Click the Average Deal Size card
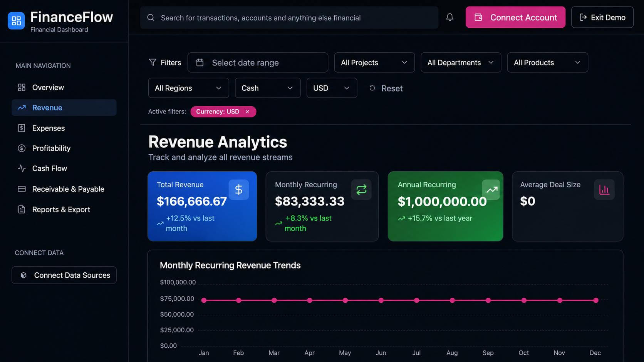The width and height of the screenshot is (644, 362). click(567, 206)
